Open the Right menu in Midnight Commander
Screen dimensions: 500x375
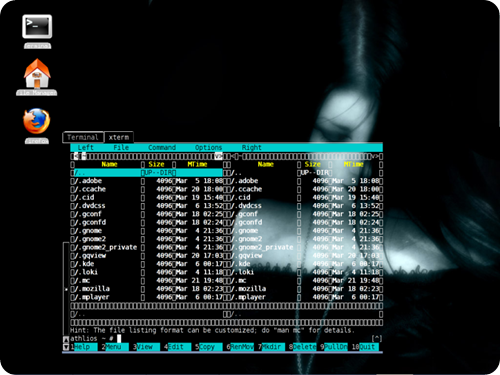(x=252, y=148)
